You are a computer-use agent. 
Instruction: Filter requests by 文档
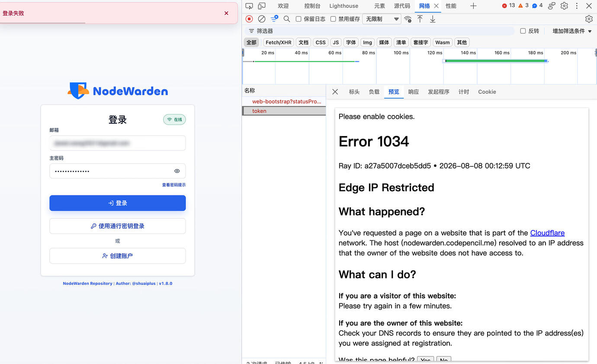[x=304, y=42]
